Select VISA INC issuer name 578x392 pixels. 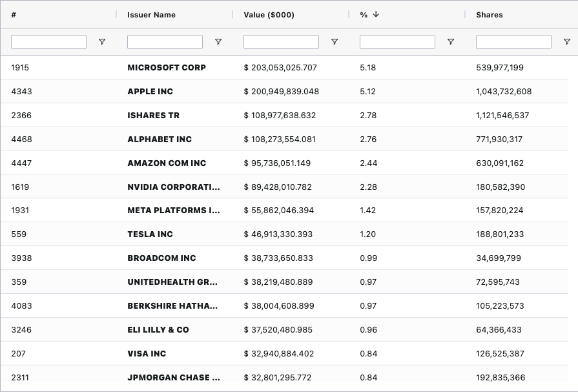coord(147,354)
